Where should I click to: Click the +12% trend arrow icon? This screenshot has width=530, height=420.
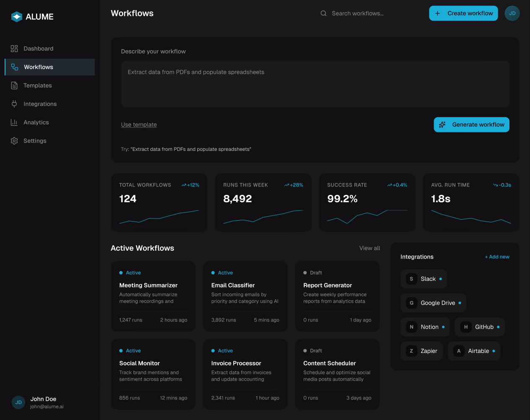(x=184, y=185)
